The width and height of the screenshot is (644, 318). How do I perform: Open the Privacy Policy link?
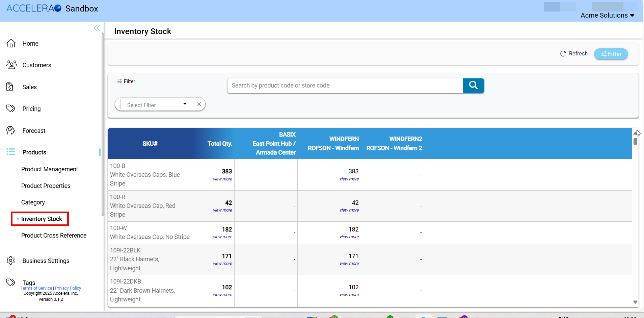pos(68,288)
